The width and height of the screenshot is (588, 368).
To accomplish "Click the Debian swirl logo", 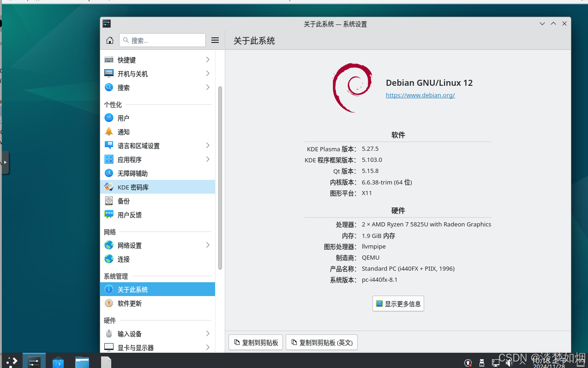I will coord(352,88).
